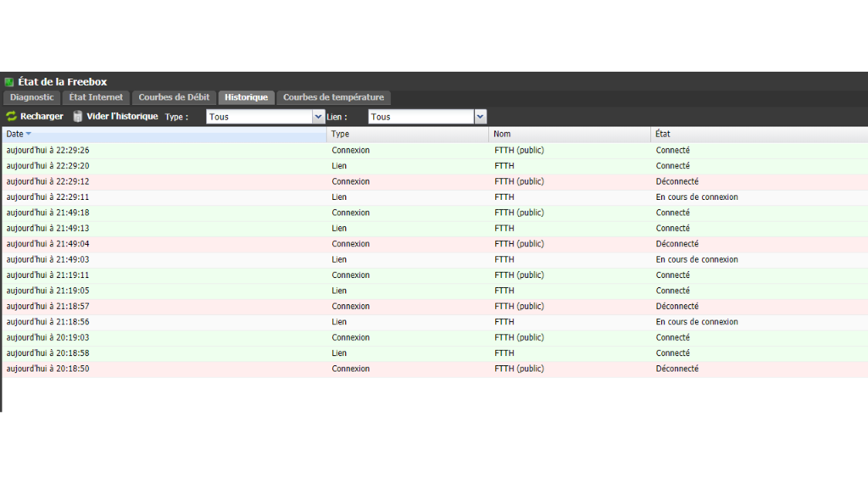Sort by the Type column header
The width and height of the screenshot is (868, 488).
pyautogui.click(x=408, y=134)
